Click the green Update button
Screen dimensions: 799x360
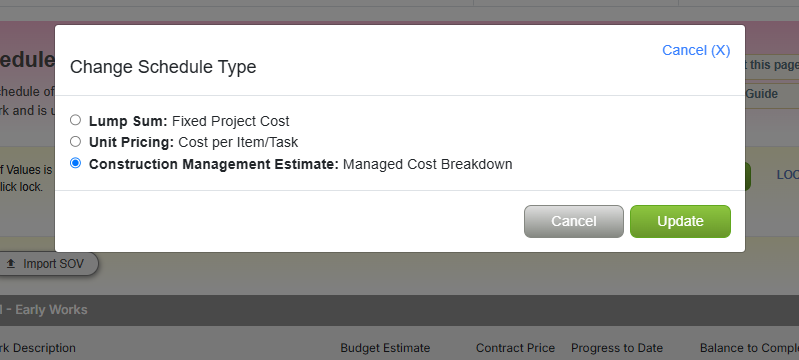click(680, 221)
